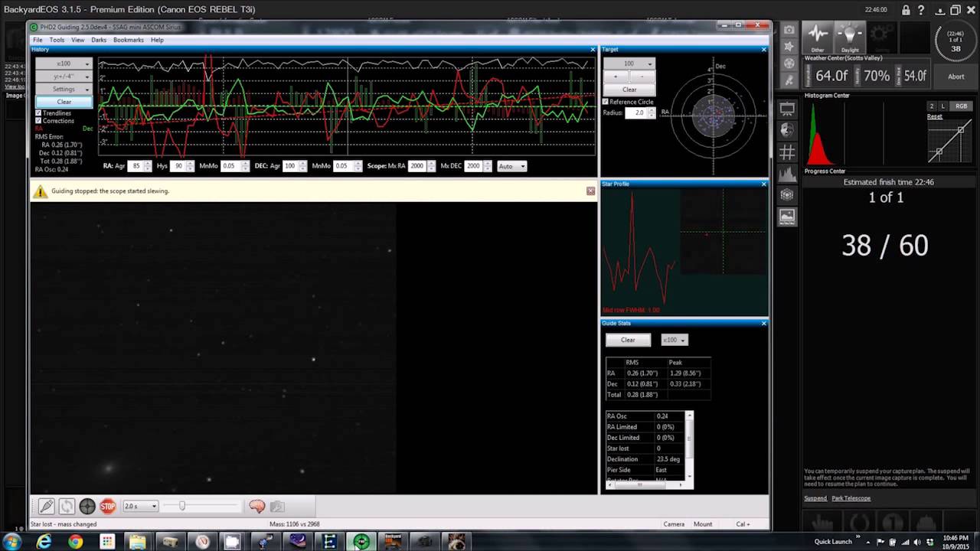Uncheck the Trendlines checkbox
Viewport: 980px width, 551px height.
(38, 113)
